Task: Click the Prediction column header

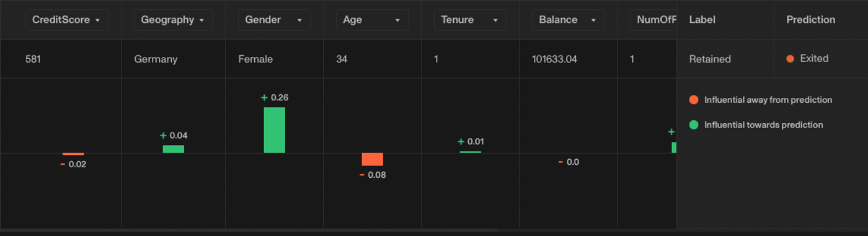Action: 810,20
